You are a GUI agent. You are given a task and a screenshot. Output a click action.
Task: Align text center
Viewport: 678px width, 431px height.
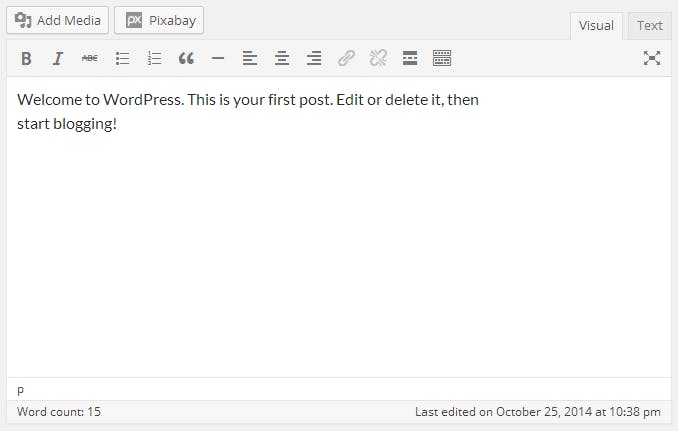282,58
